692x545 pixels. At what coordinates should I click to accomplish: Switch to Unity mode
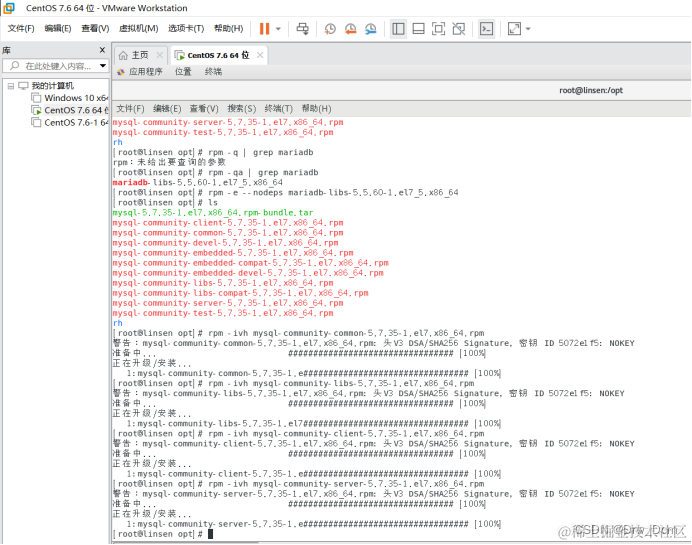pyautogui.click(x=459, y=29)
